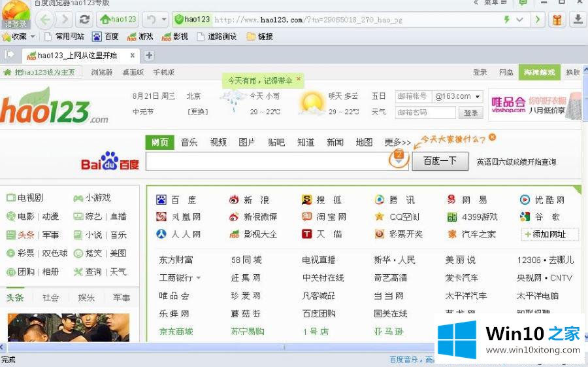Expand 更多>> search categories
The height and width of the screenshot is (367, 588).
click(x=397, y=143)
